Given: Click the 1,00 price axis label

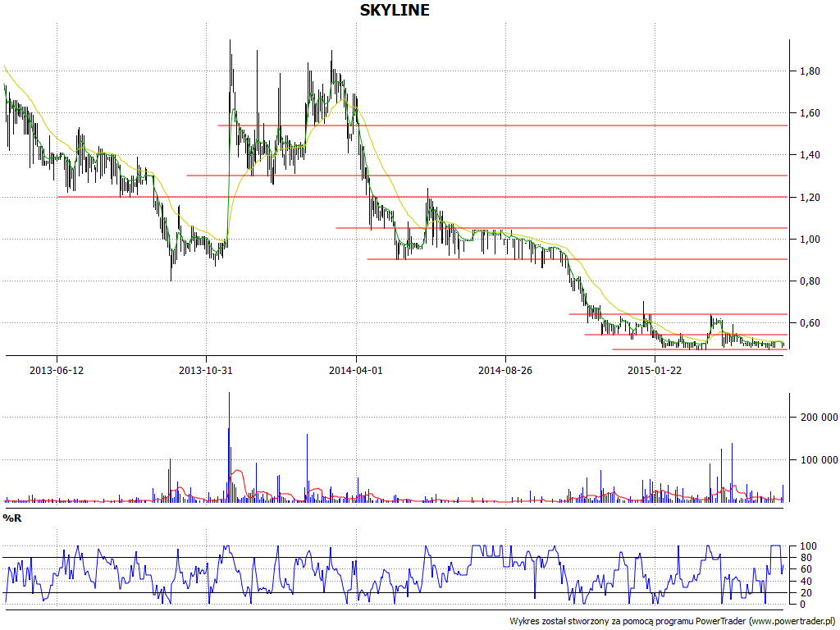Looking at the screenshot, I should [x=809, y=239].
